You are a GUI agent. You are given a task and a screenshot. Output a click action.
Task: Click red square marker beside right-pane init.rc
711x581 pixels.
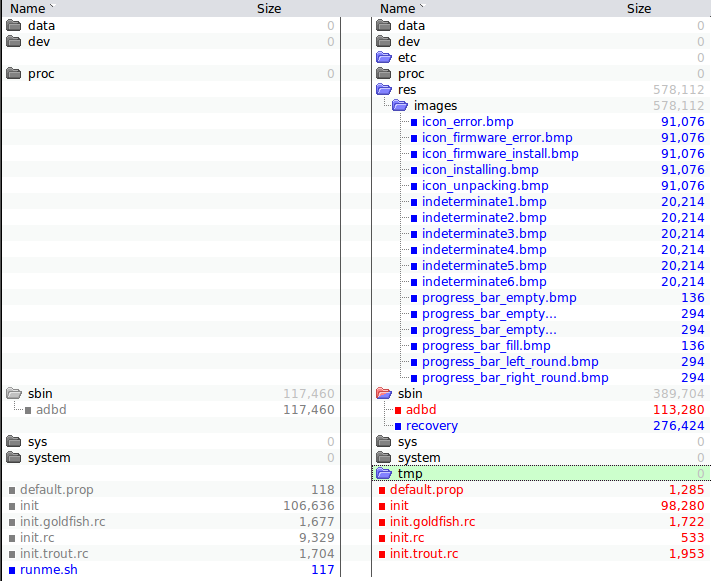[x=382, y=538]
